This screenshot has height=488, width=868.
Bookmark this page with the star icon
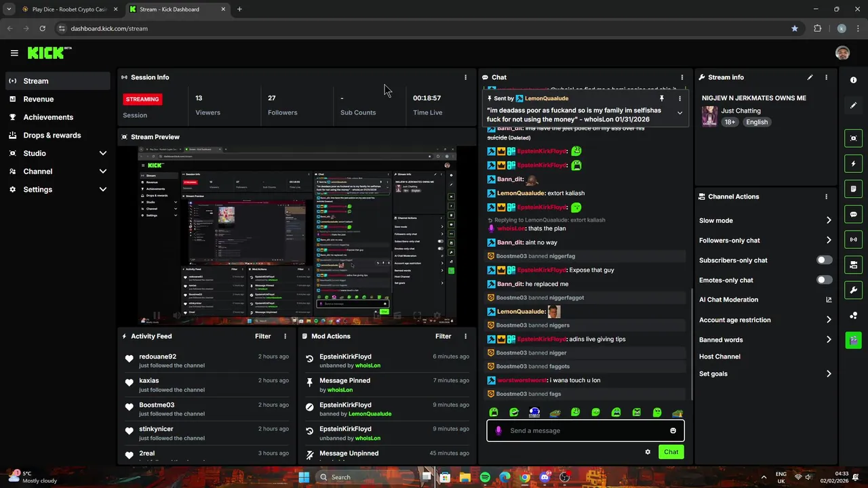[795, 28]
